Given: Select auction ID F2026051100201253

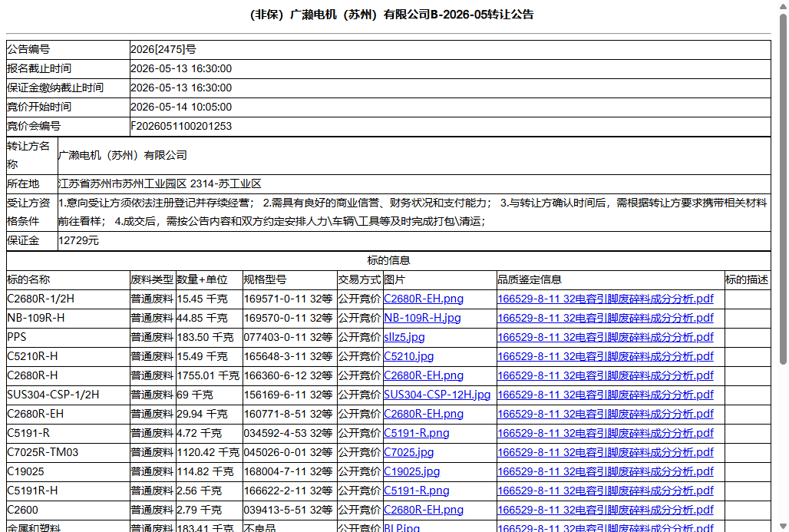Looking at the screenshot, I should click(181, 126).
